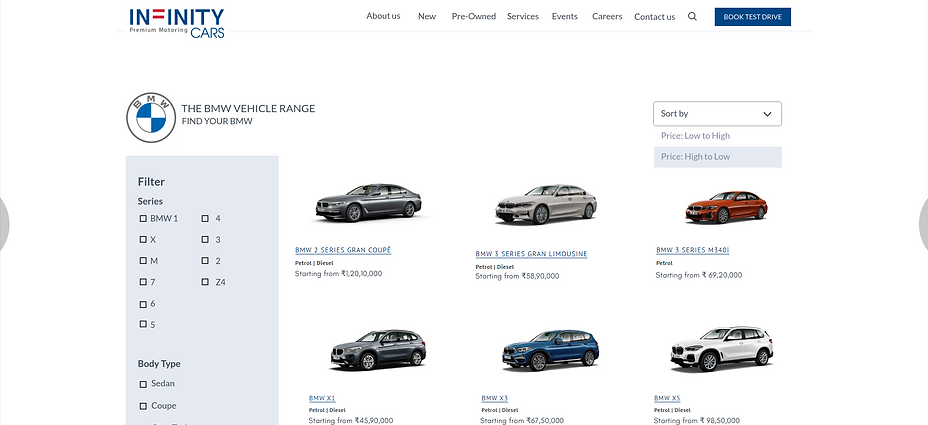Click Book Test Drive button
The image size is (928, 425).
pyautogui.click(x=753, y=17)
